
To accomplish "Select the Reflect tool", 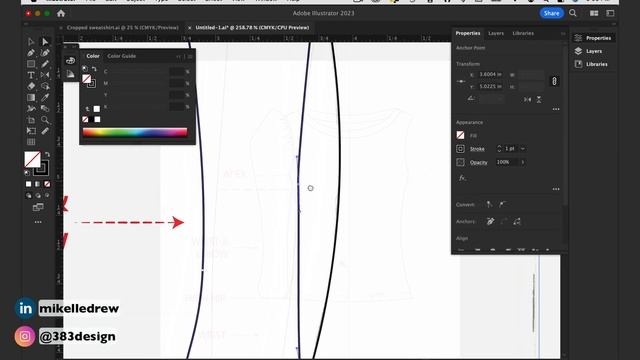I will click(x=45, y=75).
